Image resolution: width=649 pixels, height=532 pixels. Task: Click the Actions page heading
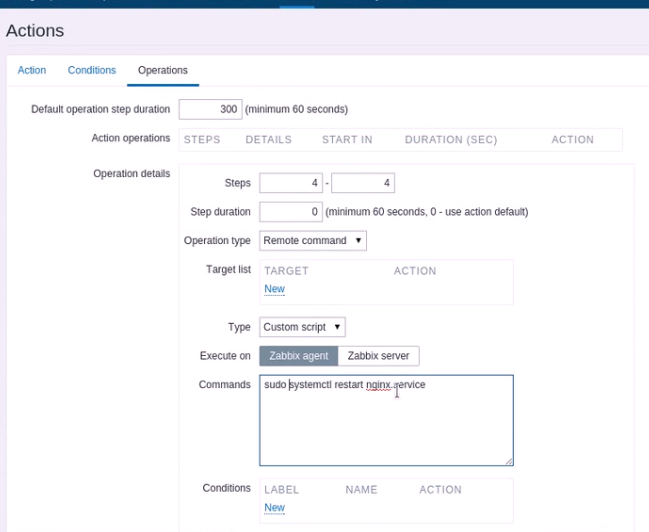click(x=35, y=31)
